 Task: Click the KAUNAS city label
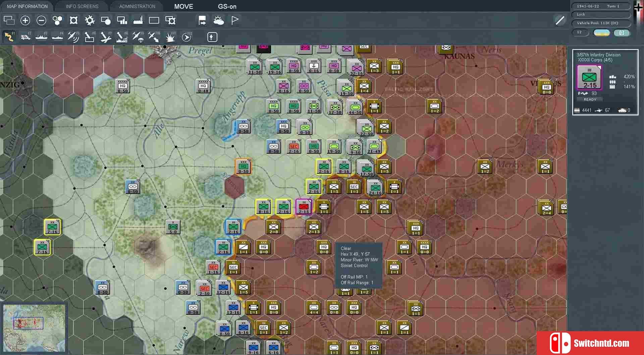(459, 56)
